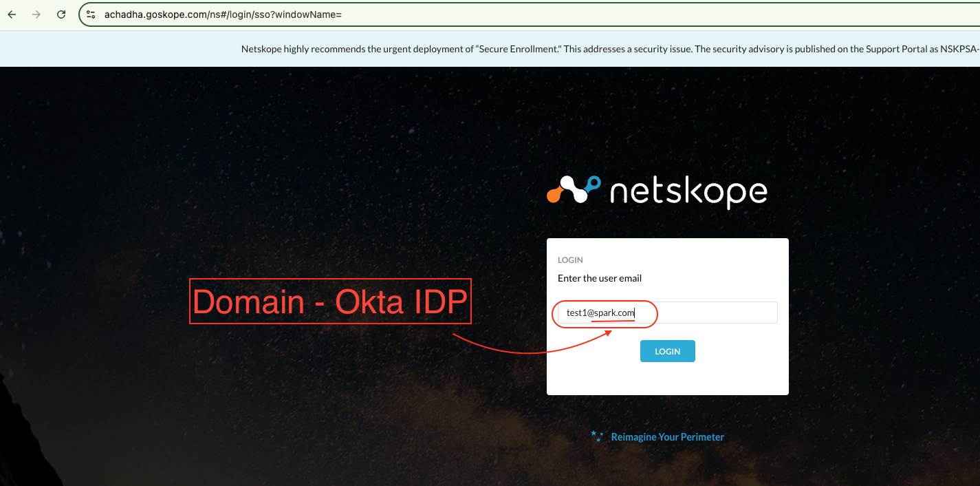Open the Reimagine Your Perimeter link
The height and width of the screenshot is (486, 980).
(x=667, y=437)
